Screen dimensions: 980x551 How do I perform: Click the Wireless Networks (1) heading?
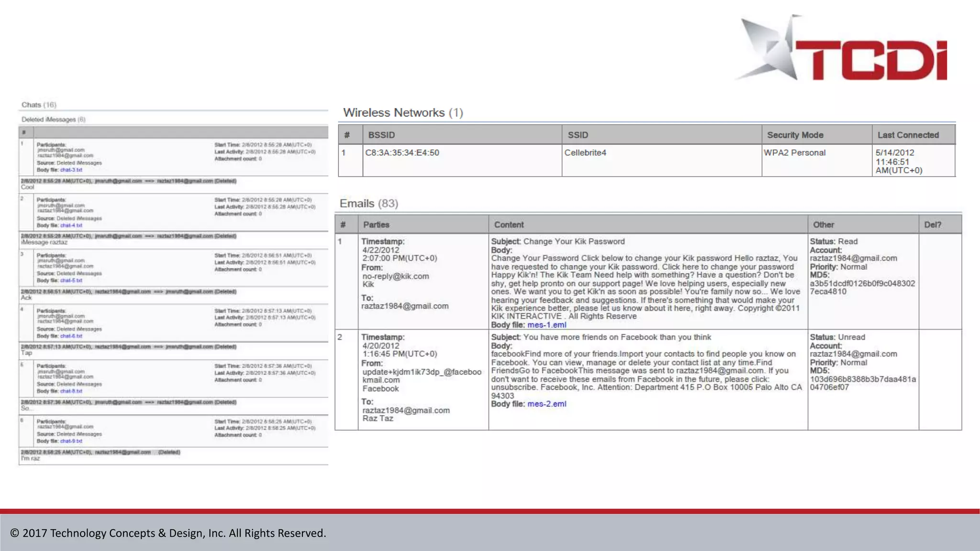403,112
